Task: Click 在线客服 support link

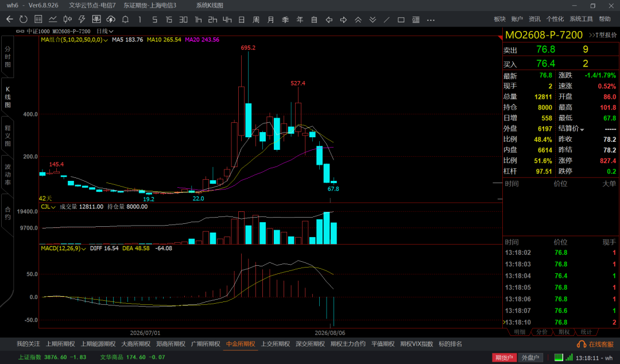Action: point(601,344)
